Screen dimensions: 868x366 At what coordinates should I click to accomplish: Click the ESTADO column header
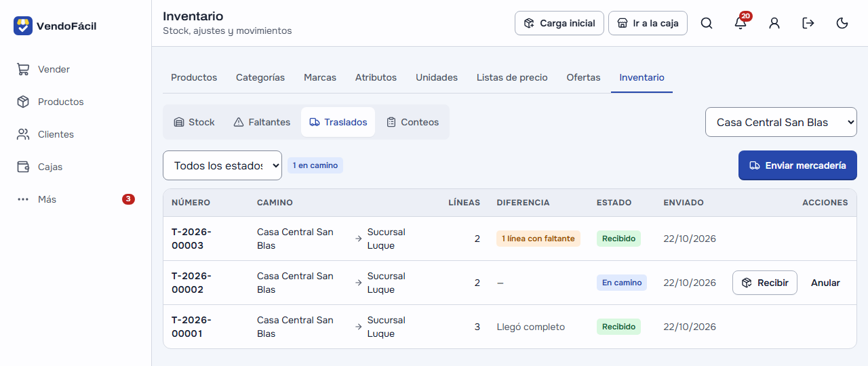point(614,203)
